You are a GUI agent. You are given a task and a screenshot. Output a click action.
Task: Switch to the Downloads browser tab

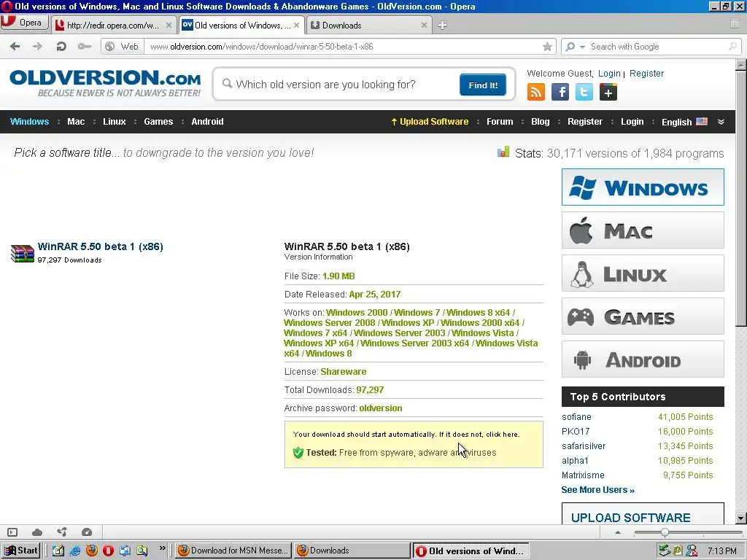coord(369,26)
